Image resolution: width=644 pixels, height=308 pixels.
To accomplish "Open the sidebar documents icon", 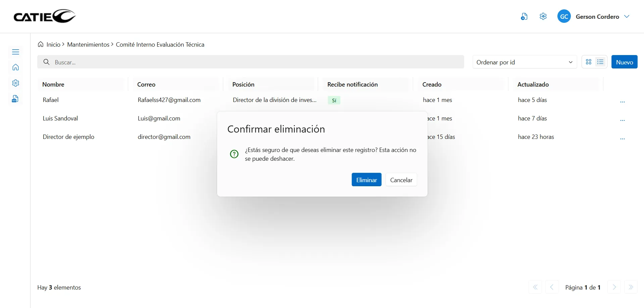I will tap(15, 99).
